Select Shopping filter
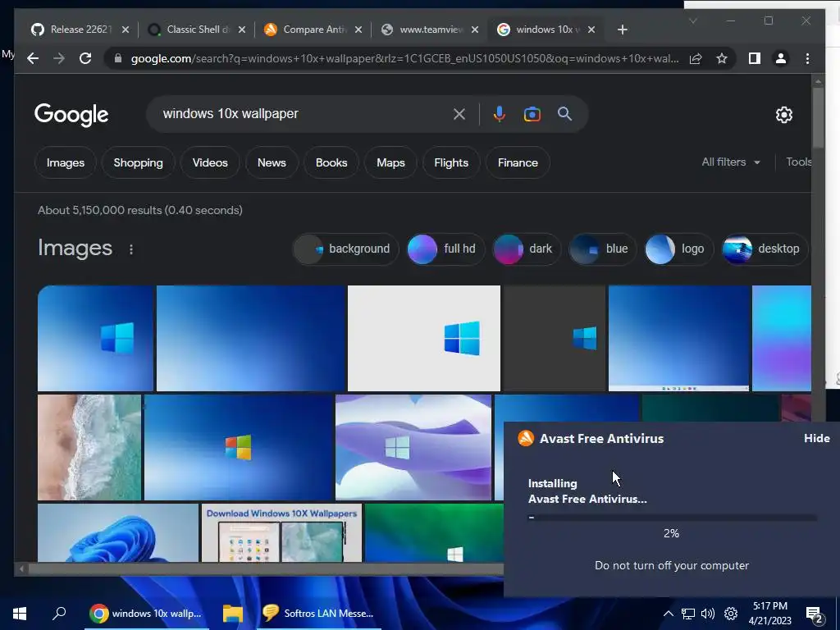This screenshot has width=840, height=630. 138,162
